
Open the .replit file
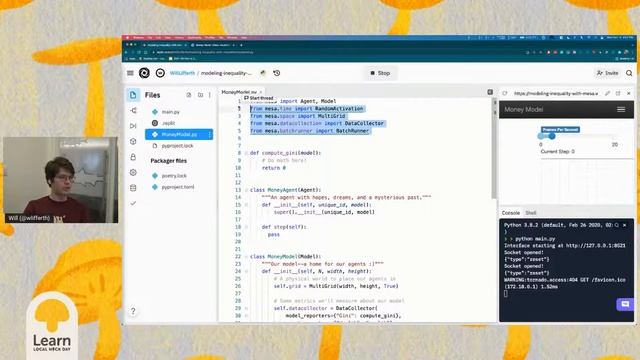[x=168, y=123]
